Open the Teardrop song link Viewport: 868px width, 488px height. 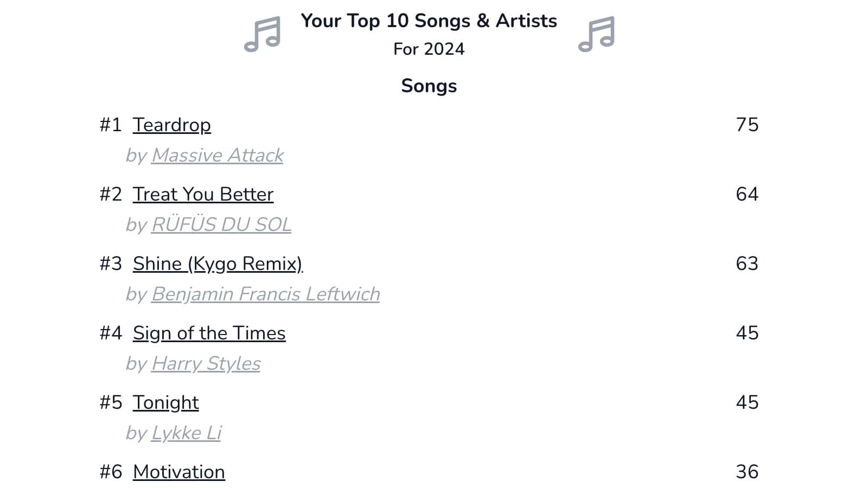coord(171,125)
